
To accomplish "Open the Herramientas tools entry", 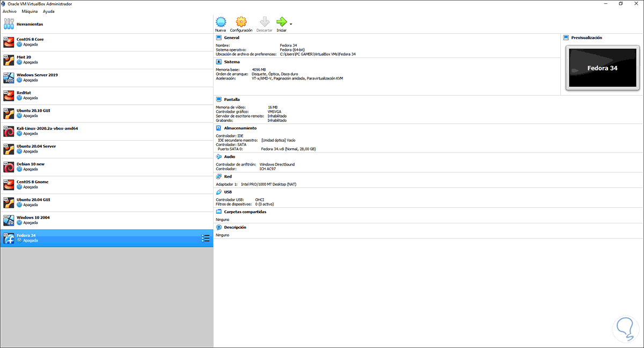I will [x=107, y=24].
